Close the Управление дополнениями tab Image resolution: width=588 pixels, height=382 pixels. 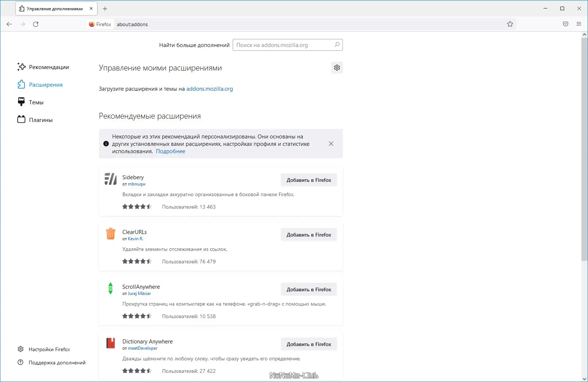click(91, 8)
